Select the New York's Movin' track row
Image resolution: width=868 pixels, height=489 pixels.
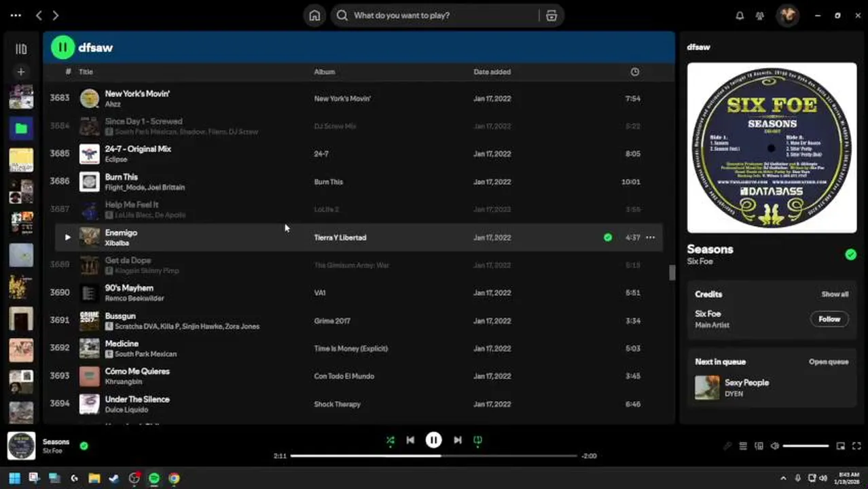pos(359,98)
